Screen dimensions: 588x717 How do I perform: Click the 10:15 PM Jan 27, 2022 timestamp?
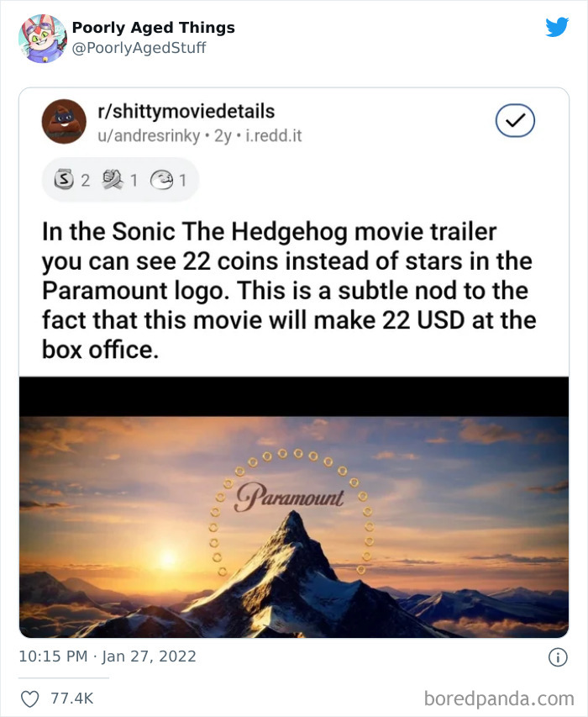click(x=108, y=656)
